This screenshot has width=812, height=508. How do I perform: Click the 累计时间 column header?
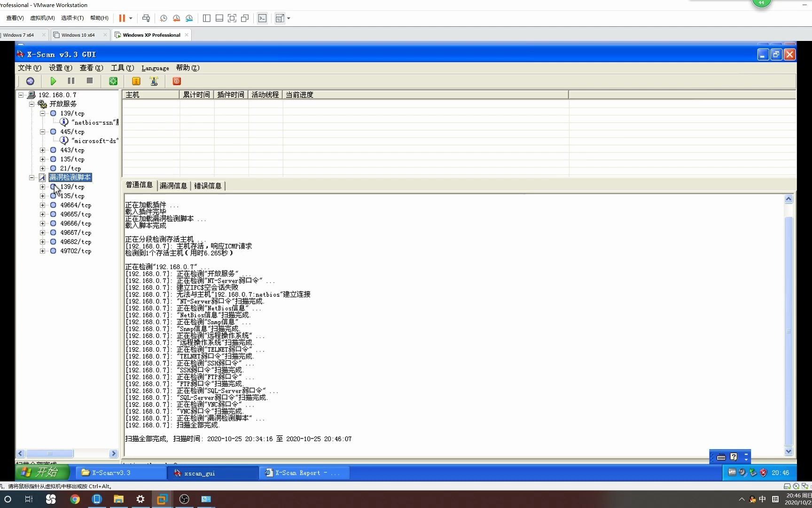pyautogui.click(x=196, y=95)
